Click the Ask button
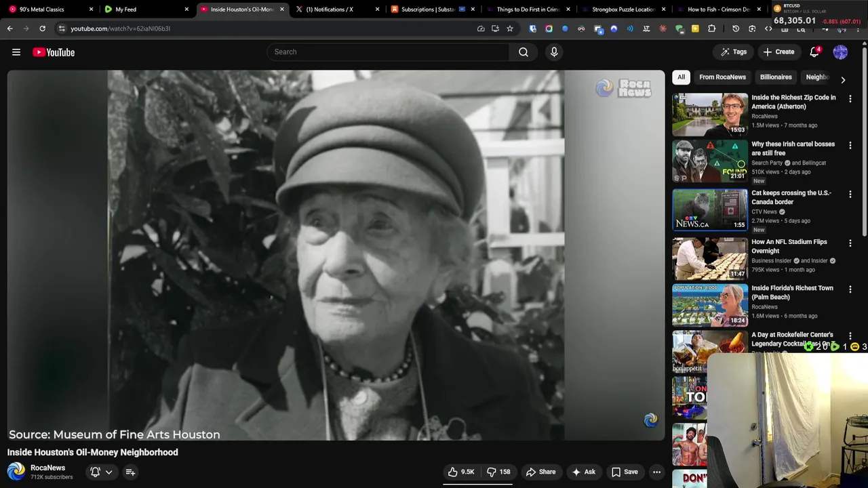 point(583,472)
